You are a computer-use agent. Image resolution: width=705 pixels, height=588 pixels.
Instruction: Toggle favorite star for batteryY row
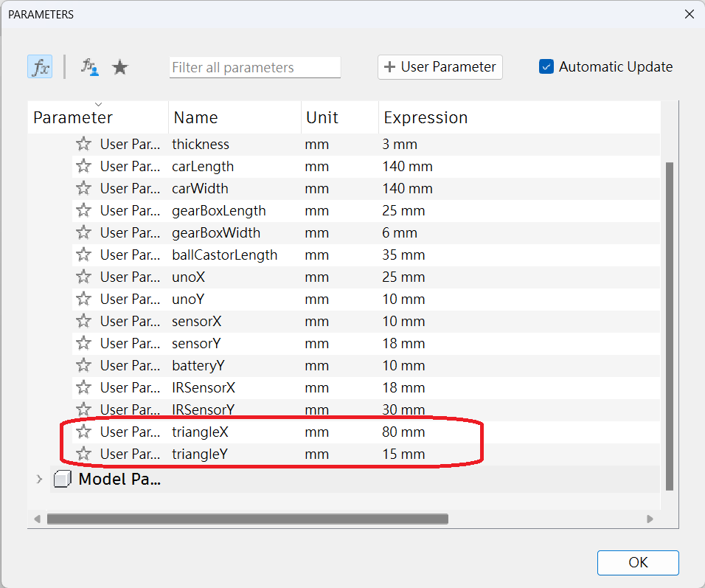coord(83,365)
